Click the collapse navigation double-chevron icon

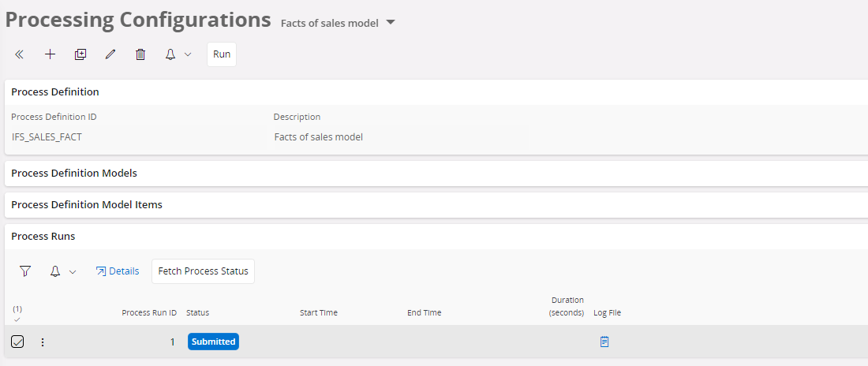(20, 54)
